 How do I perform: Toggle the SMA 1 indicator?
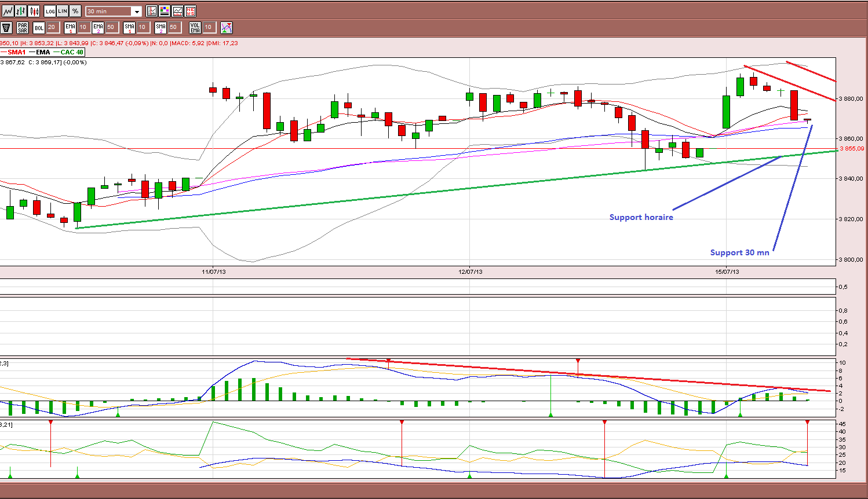(129, 27)
